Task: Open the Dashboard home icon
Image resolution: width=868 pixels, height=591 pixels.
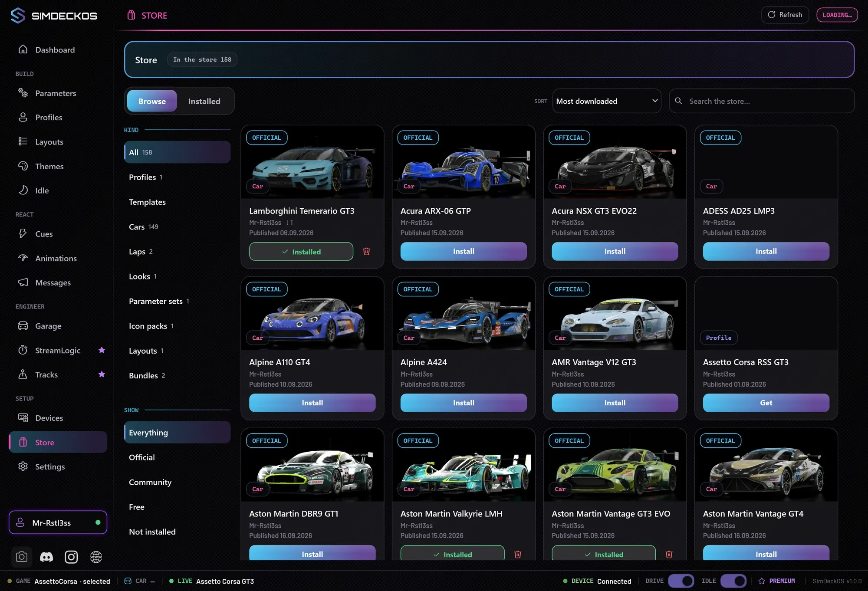Action: (23, 49)
